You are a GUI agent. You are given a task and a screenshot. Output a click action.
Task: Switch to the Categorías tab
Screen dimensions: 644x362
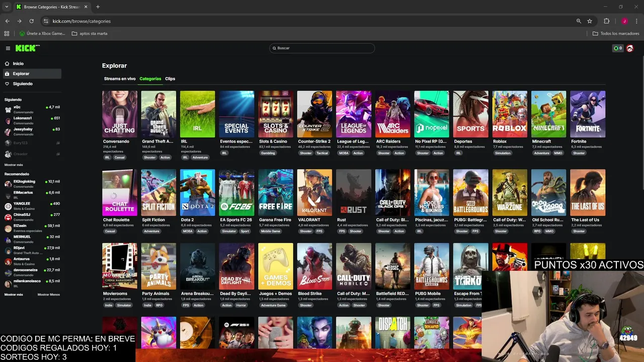coord(150,79)
